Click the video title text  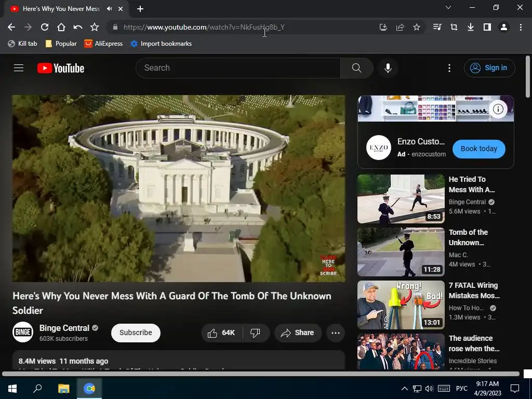click(x=171, y=303)
